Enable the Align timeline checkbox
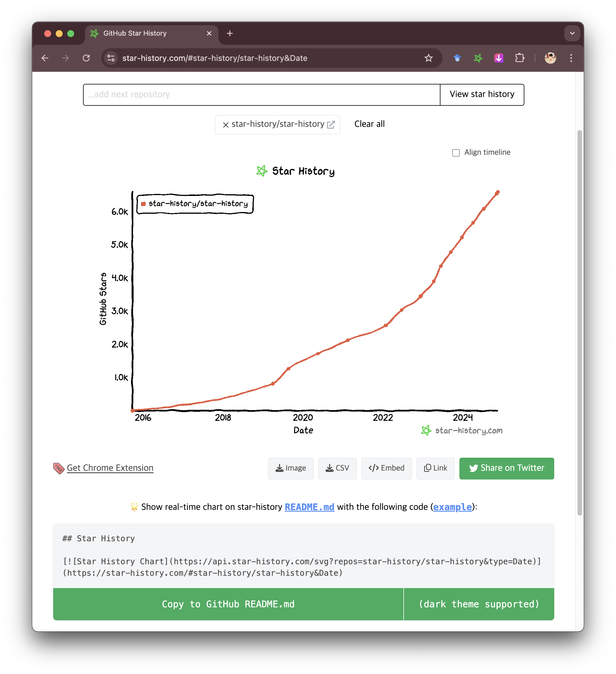This screenshot has height=674, width=616. [456, 153]
